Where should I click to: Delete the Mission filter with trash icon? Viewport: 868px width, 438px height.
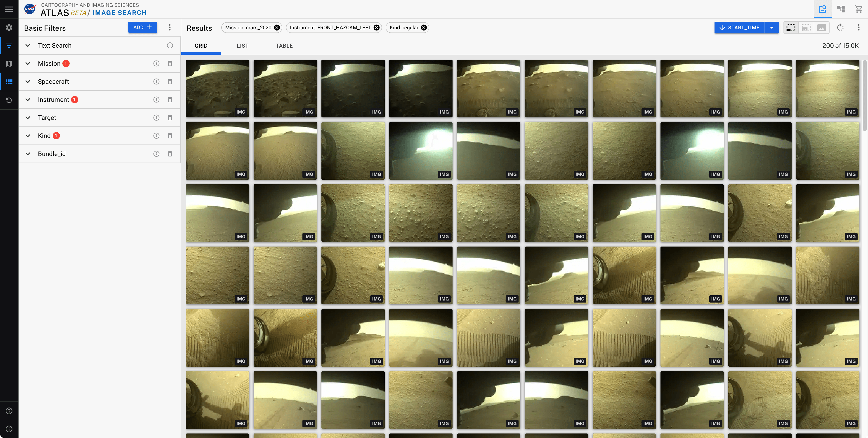tap(170, 64)
